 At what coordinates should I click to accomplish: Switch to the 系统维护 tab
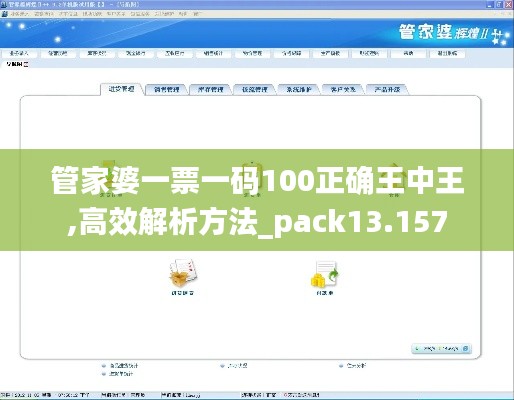pyautogui.click(x=299, y=89)
